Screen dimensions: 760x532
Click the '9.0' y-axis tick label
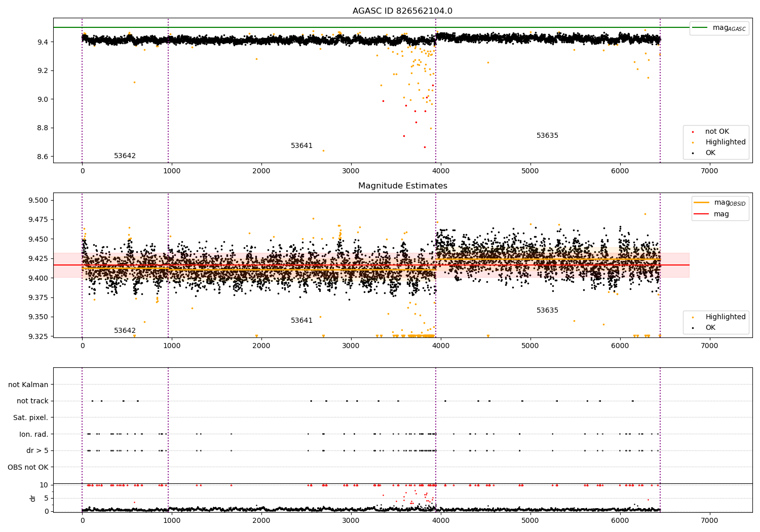43,99
